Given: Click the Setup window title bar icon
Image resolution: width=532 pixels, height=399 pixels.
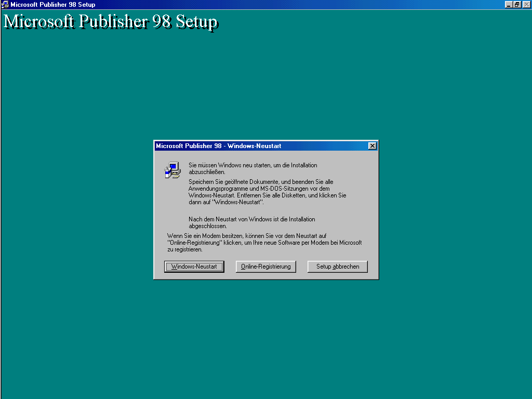Looking at the screenshot, I should pos(5,4).
